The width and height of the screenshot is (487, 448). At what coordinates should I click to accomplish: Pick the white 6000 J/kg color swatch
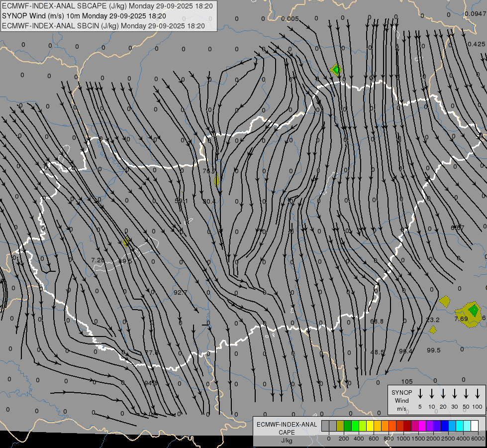click(475, 426)
